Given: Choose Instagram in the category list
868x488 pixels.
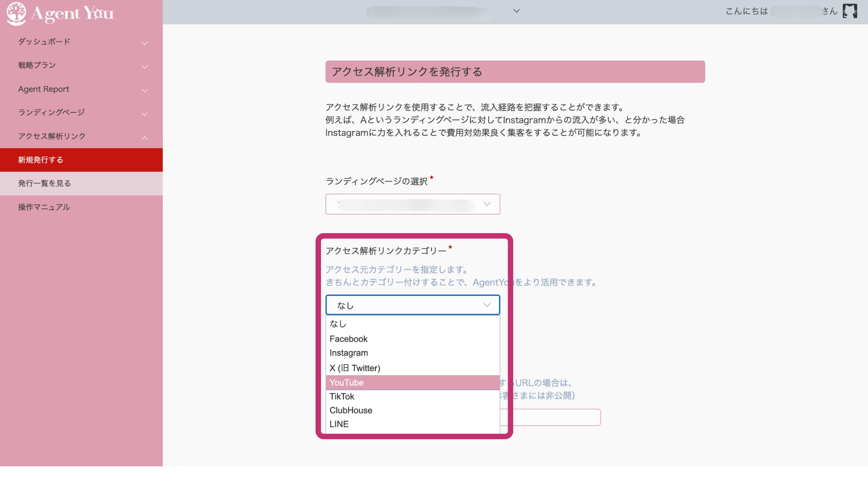Looking at the screenshot, I should pos(413,353).
